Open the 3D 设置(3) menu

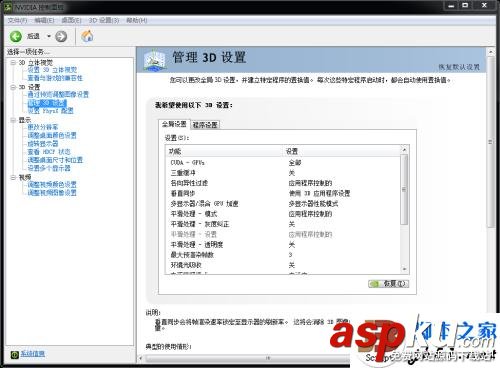click(104, 21)
